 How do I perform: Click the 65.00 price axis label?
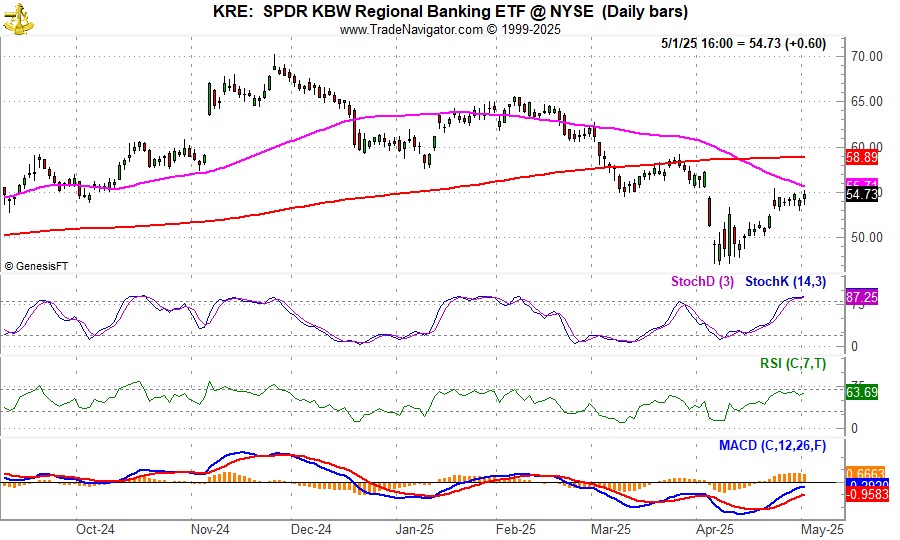coord(867,102)
